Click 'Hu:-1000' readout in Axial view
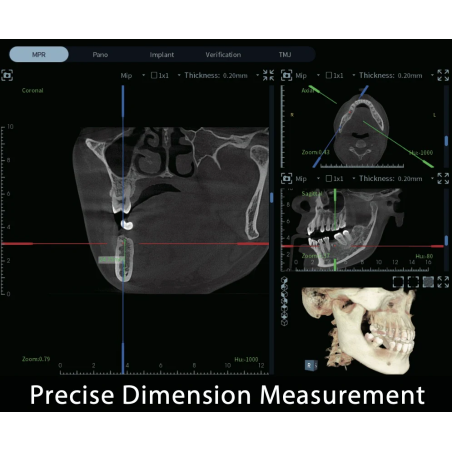Screen dimensions: 452x452 coord(421,153)
